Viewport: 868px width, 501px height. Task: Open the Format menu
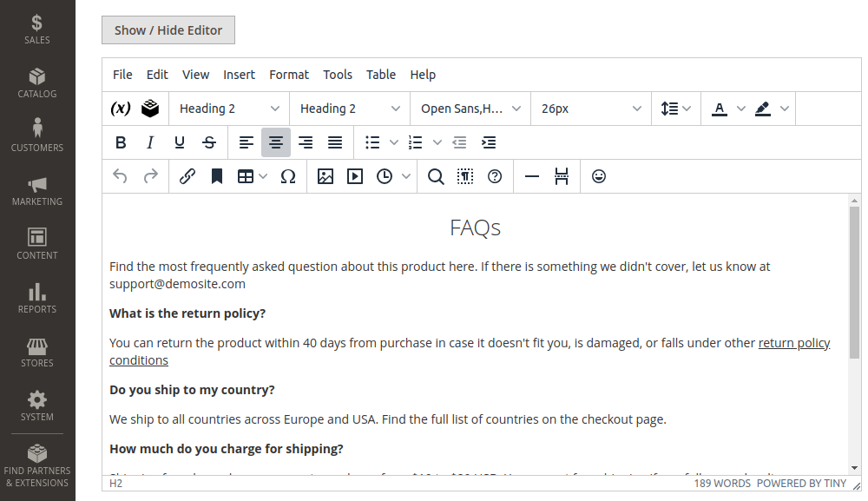[289, 75]
